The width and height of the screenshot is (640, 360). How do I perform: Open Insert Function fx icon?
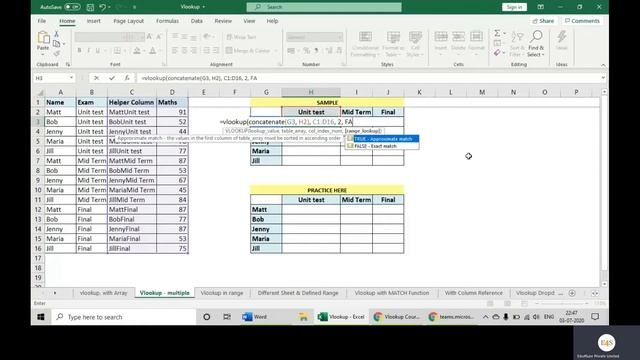pos(127,78)
